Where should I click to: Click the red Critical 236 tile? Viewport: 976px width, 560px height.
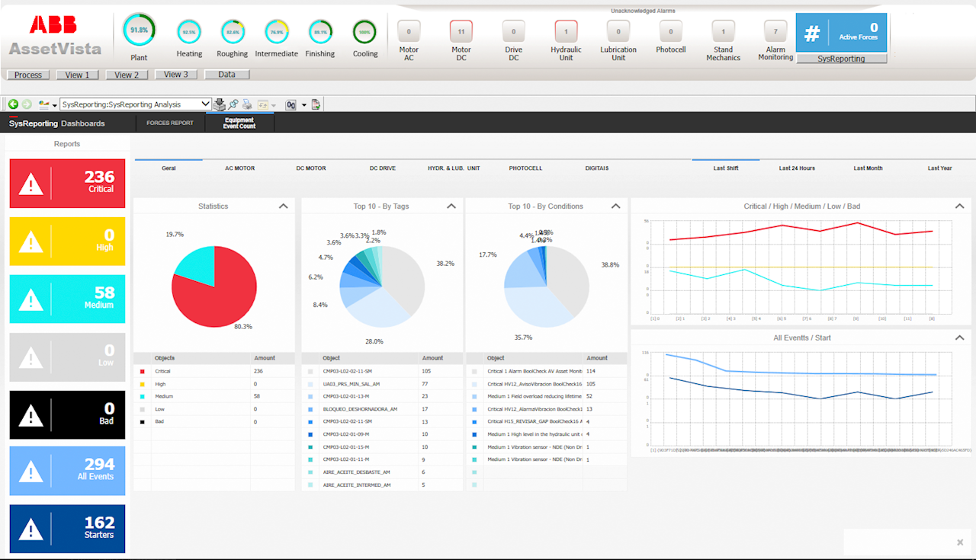(x=67, y=183)
